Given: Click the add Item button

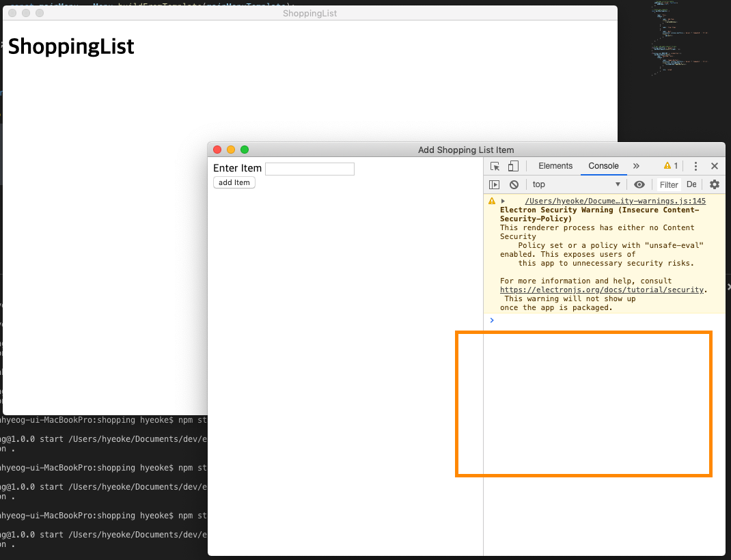Looking at the screenshot, I should 234,182.
